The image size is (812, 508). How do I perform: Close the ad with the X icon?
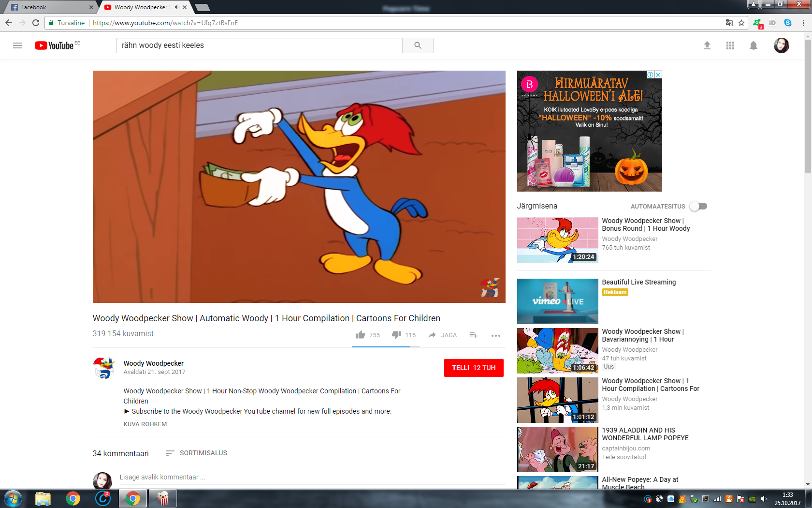tap(658, 75)
